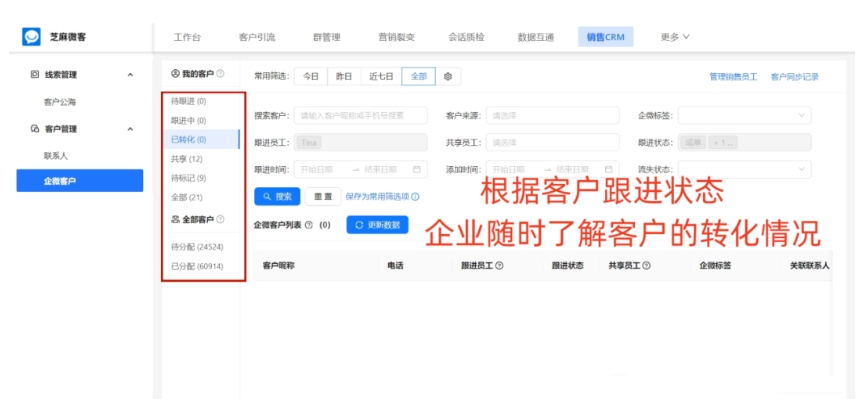The height and width of the screenshot is (401, 864).
Task: Collapse the 客户管理 sidebar section
Action: (x=130, y=129)
